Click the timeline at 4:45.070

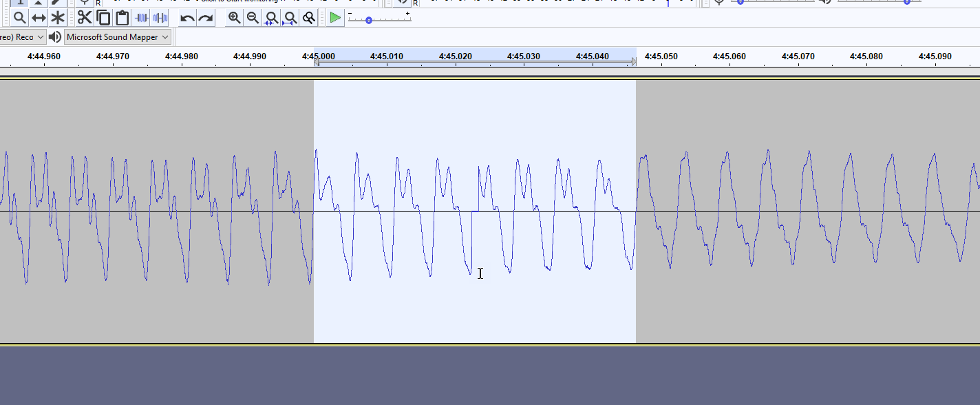[798, 56]
